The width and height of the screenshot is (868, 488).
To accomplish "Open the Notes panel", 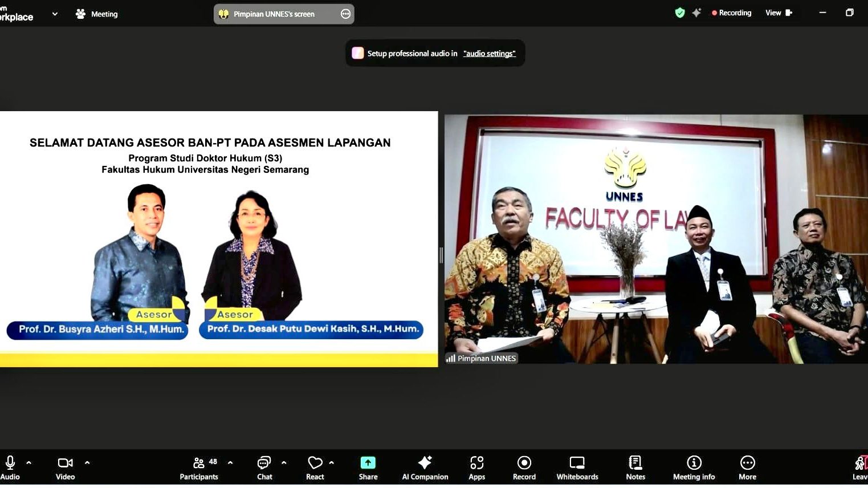I will 635,467.
